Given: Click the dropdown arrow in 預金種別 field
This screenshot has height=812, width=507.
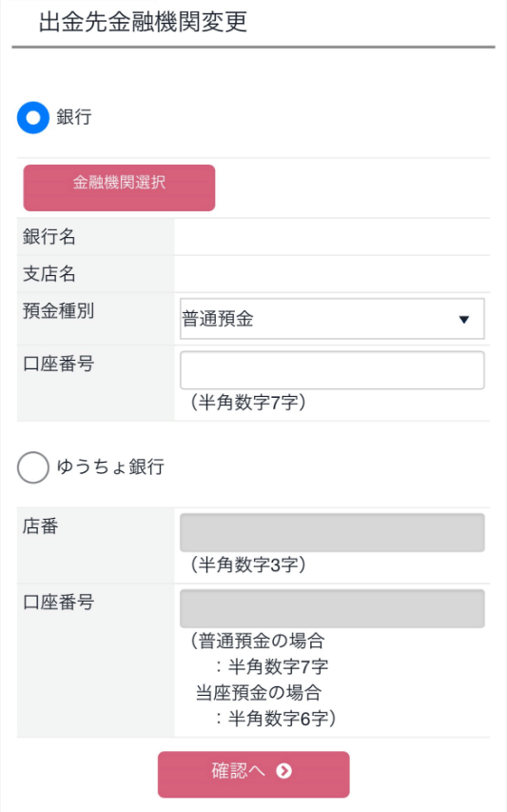Looking at the screenshot, I should [464, 320].
